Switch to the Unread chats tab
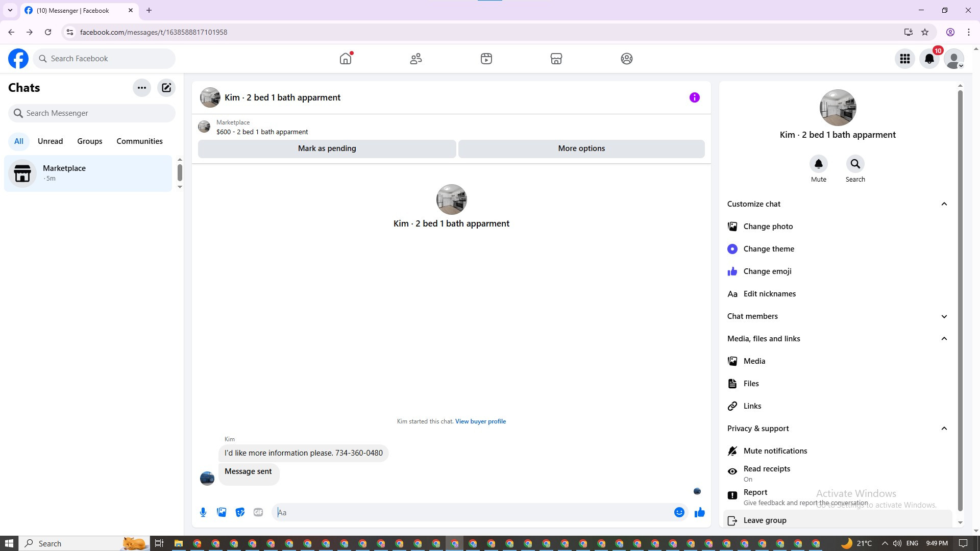Viewport: 980px width, 551px height. 50,141
